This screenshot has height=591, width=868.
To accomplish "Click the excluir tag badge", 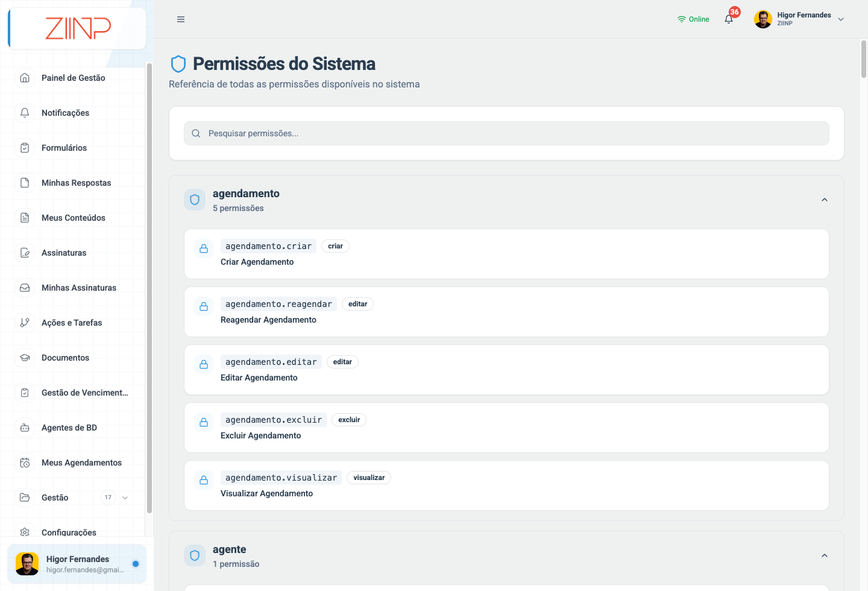I will click(x=349, y=420).
